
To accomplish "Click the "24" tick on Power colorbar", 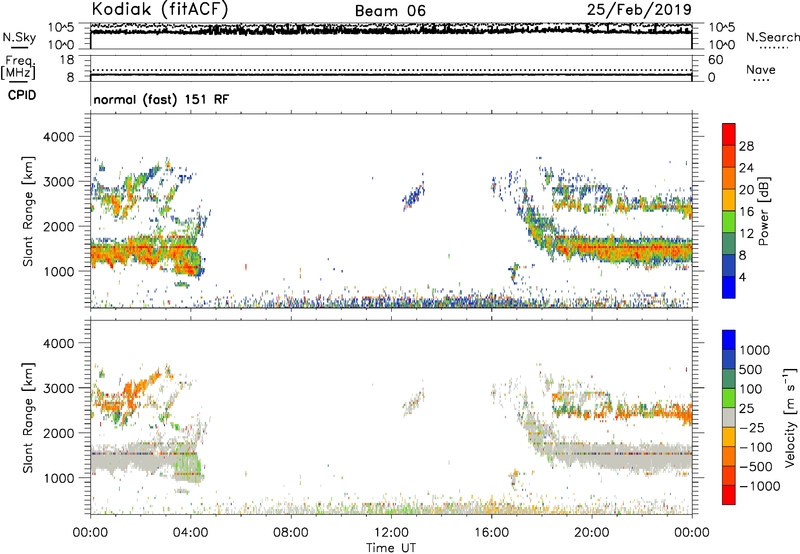I will pyautogui.click(x=746, y=168).
